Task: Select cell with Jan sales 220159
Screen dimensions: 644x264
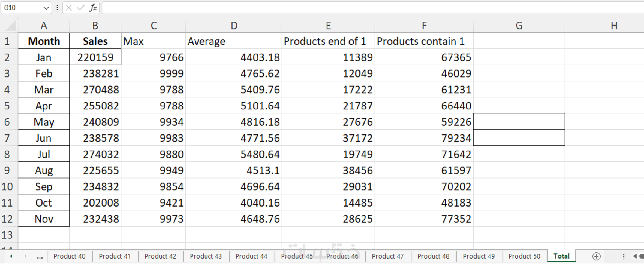Action: [95, 57]
